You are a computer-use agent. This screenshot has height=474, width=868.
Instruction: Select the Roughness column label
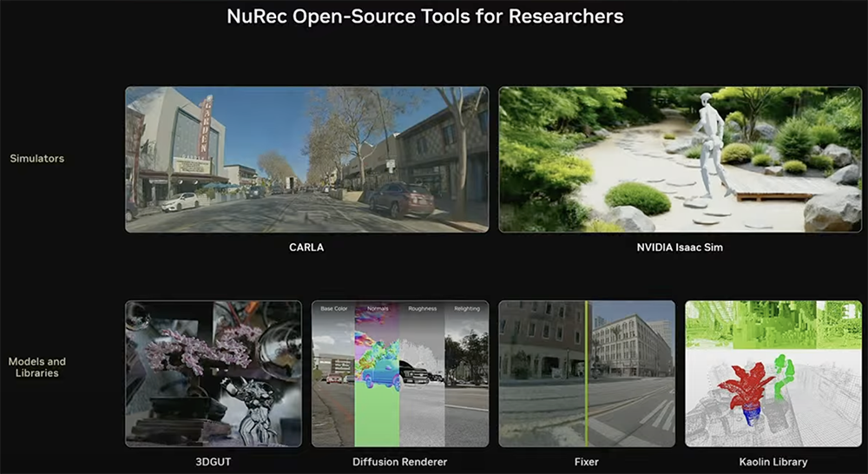[422, 309]
